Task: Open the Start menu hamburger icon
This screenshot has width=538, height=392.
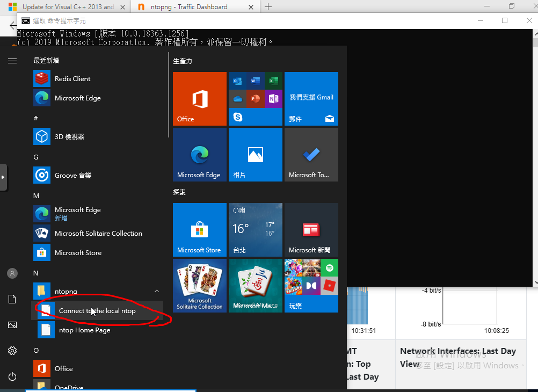Action: 12,61
